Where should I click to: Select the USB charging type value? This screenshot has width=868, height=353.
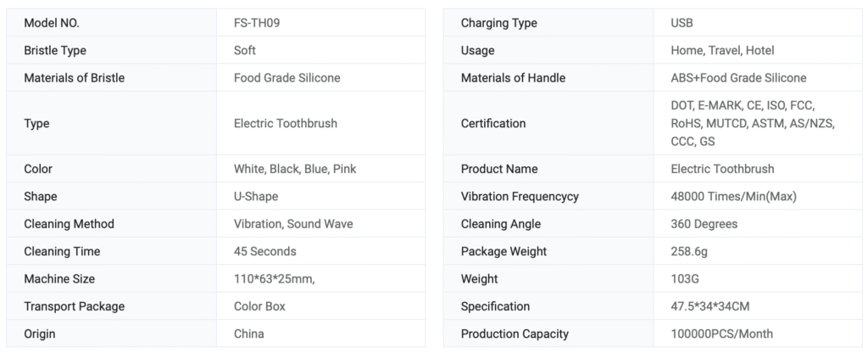(682, 23)
